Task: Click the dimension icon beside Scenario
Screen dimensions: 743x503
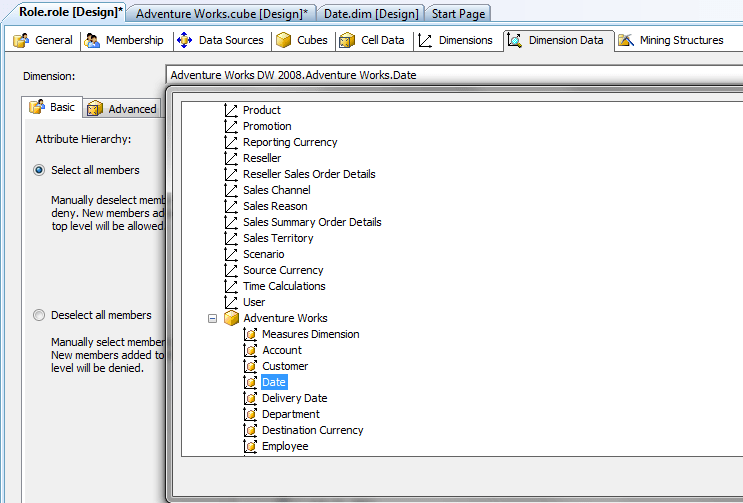Action: [231, 254]
